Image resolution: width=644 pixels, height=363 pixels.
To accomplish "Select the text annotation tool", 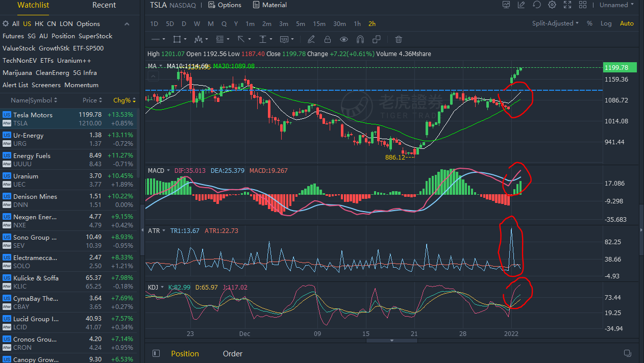I will 284,39.
